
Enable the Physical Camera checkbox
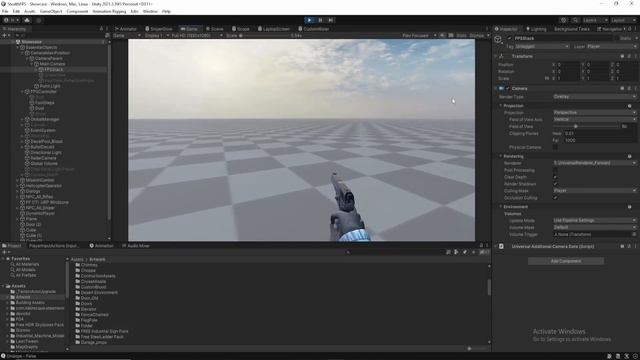point(555,147)
